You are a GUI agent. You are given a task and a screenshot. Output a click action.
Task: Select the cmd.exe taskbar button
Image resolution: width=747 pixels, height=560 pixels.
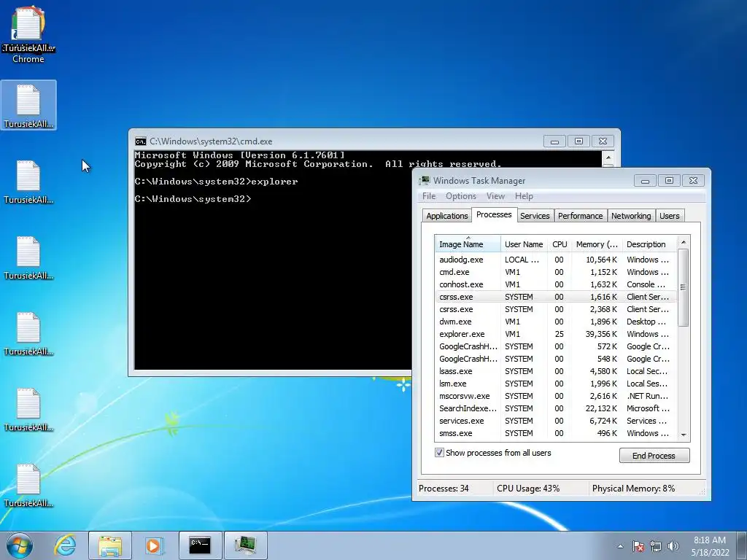pyautogui.click(x=200, y=545)
